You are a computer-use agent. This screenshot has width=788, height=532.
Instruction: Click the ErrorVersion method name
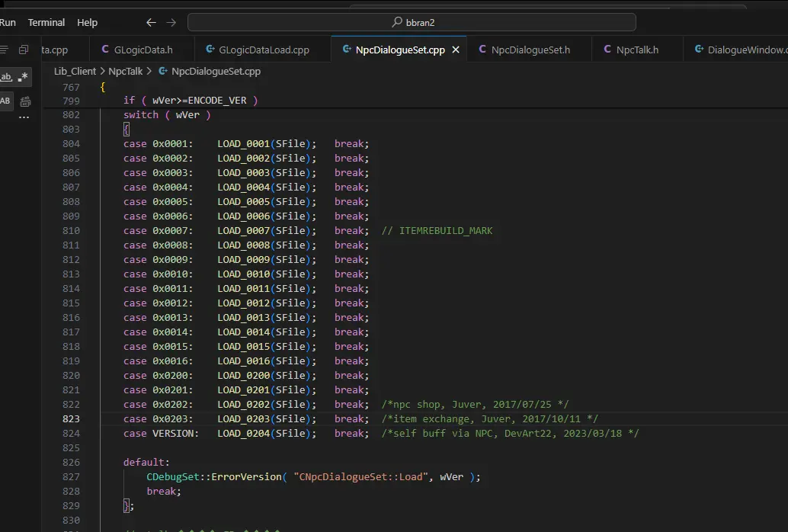click(x=246, y=476)
